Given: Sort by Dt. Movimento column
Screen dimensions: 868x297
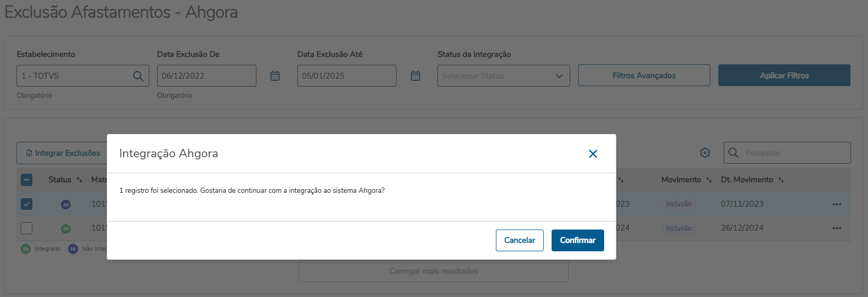Looking at the screenshot, I should pyautogui.click(x=781, y=180).
